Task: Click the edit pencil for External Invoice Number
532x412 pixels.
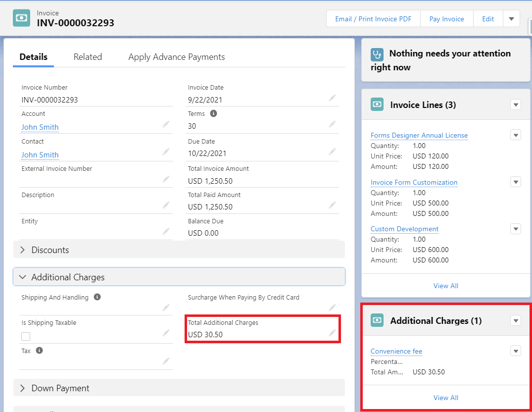Action: (166, 179)
